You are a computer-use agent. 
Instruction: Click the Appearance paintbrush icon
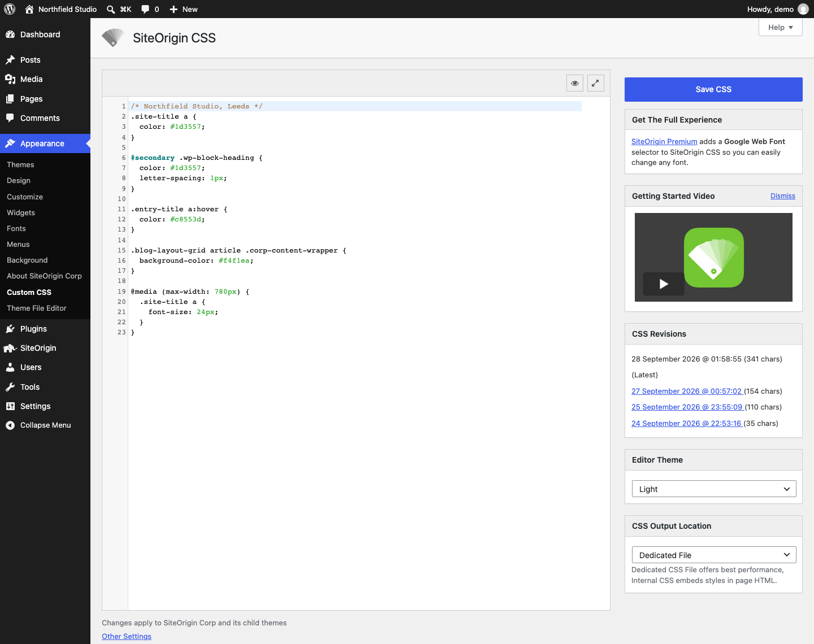coord(10,143)
